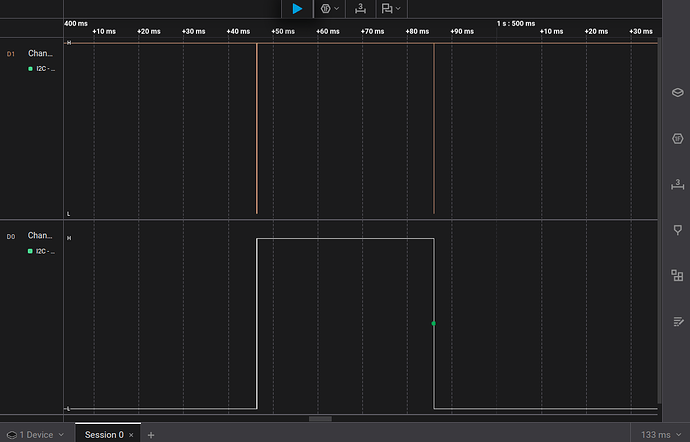The height and width of the screenshot is (442, 690).
Task: Click the +90 ms tick on timeline
Action: [x=462, y=31]
